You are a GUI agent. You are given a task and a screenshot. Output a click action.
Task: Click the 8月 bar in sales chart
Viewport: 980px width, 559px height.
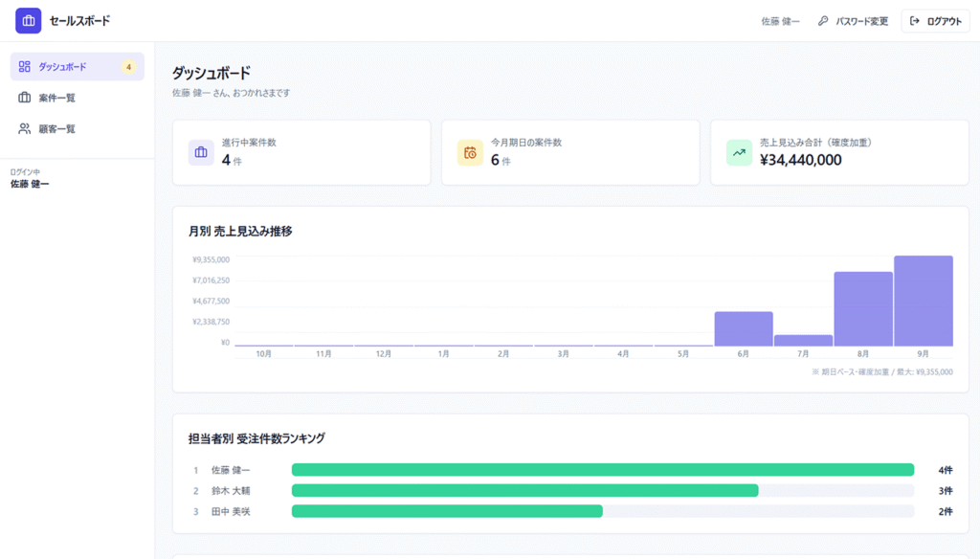(863, 309)
